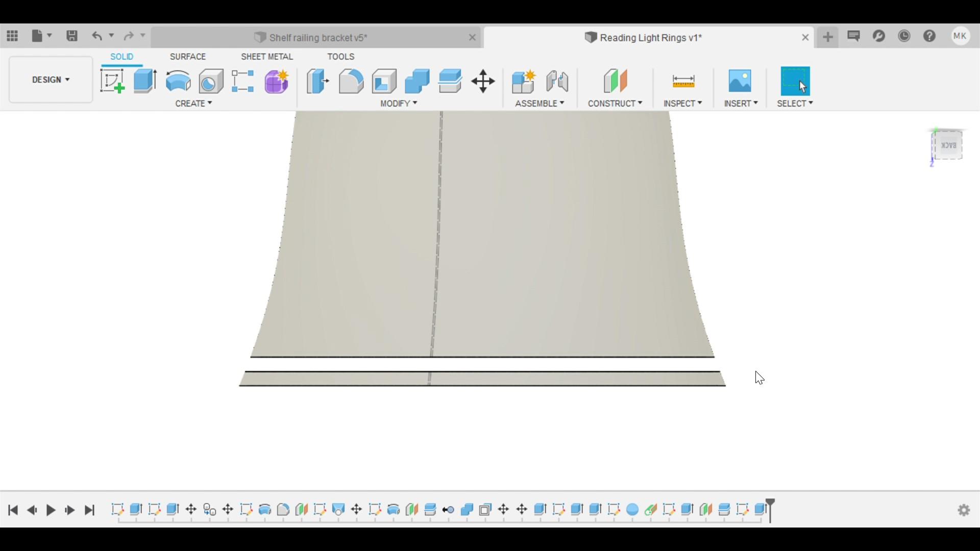Viewport: 980px width, 551px height.
Task: Expand the CREATE dropdown menu
Action: (194, 103)
